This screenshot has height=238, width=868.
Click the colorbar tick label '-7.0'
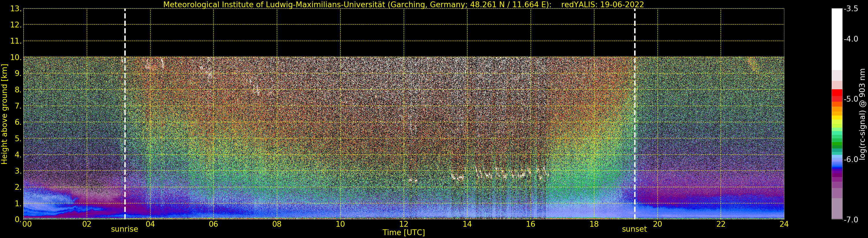(851, 220)
